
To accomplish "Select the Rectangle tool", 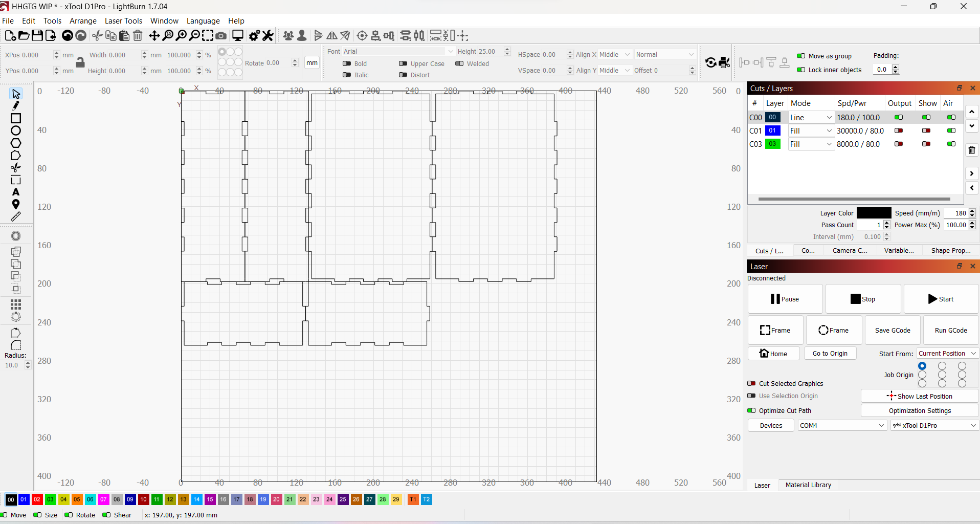I will coord(16,118).
